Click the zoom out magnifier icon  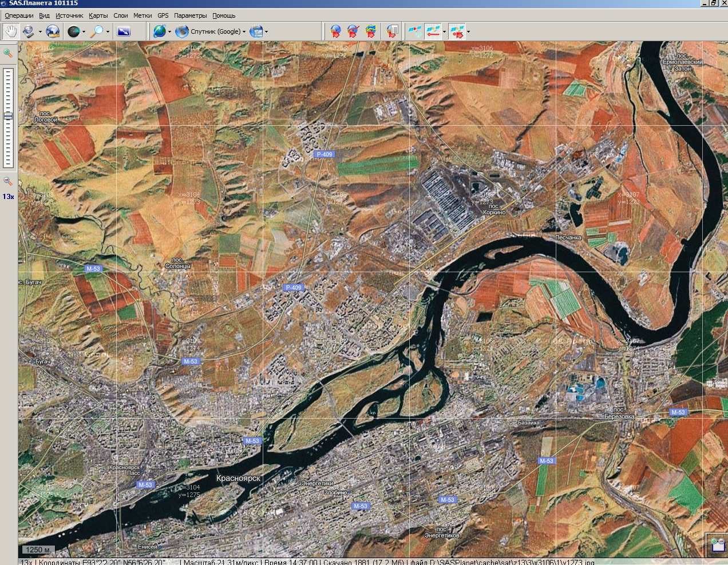pos(8,181)
